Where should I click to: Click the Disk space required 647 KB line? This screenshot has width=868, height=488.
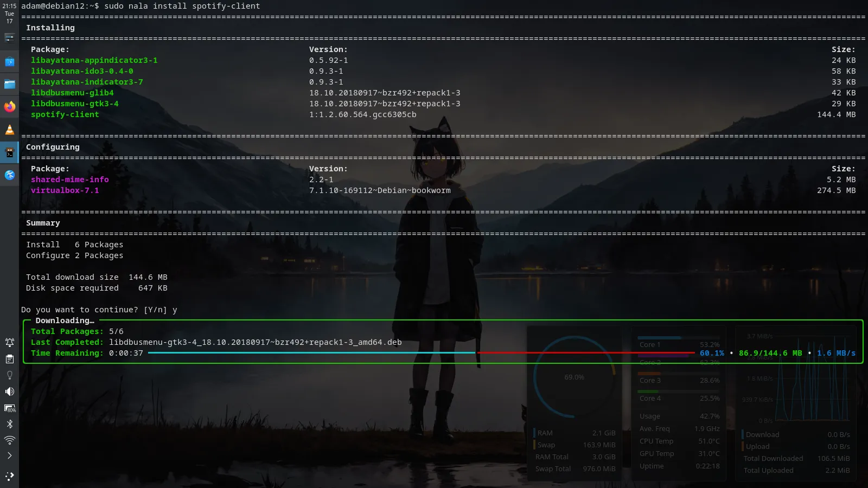(x=97, y=288)
